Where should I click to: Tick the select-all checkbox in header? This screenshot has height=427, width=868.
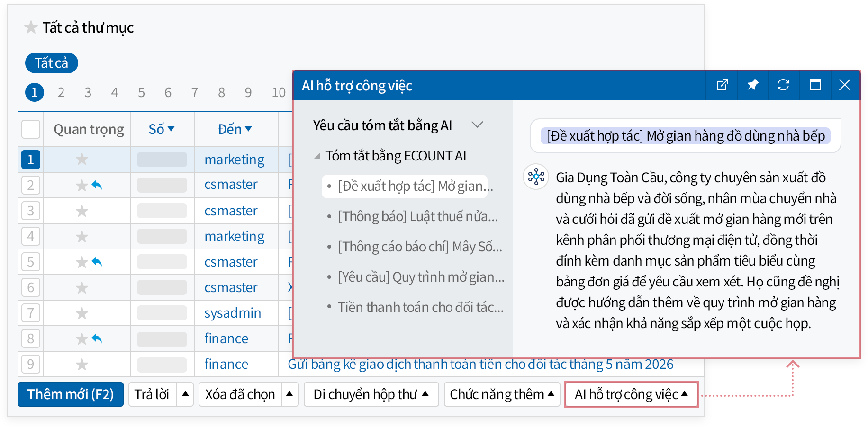pyautogui.click(x=31, y=129)
